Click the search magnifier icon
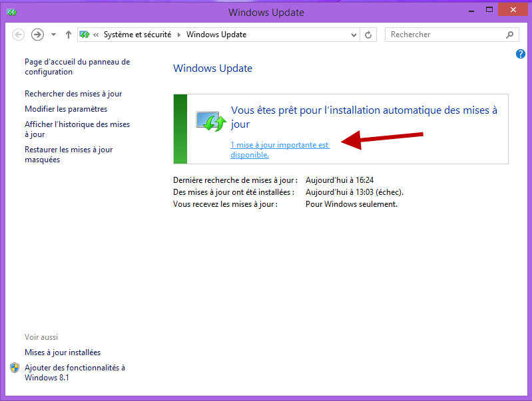The width and height of the screenshot is (532, 401). [x=509, y=35]
